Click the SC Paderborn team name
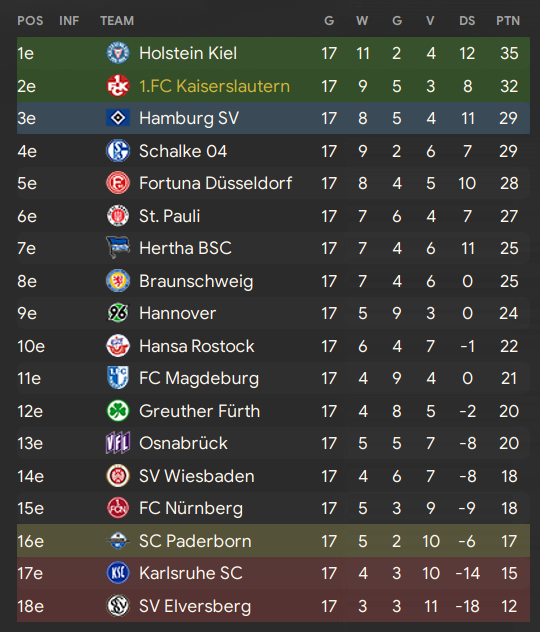Image resolution: width=540 pixels, height=632 pixels. (x=195, y=541)
